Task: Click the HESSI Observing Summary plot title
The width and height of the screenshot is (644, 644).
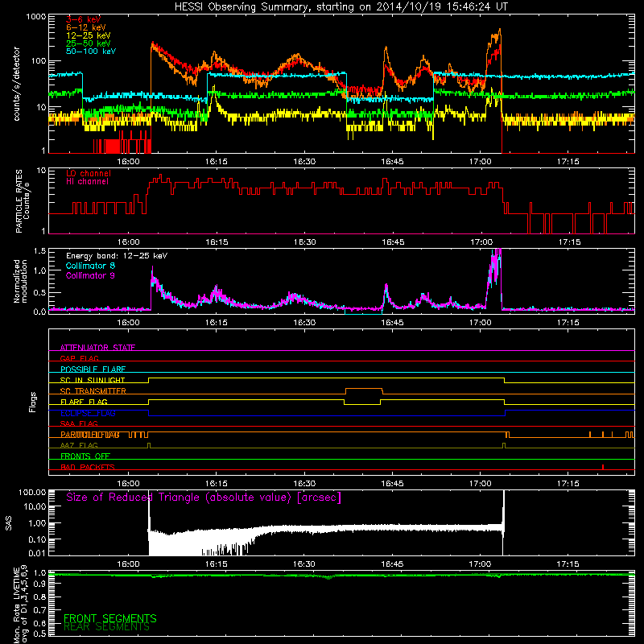Action: coord(341,7)
